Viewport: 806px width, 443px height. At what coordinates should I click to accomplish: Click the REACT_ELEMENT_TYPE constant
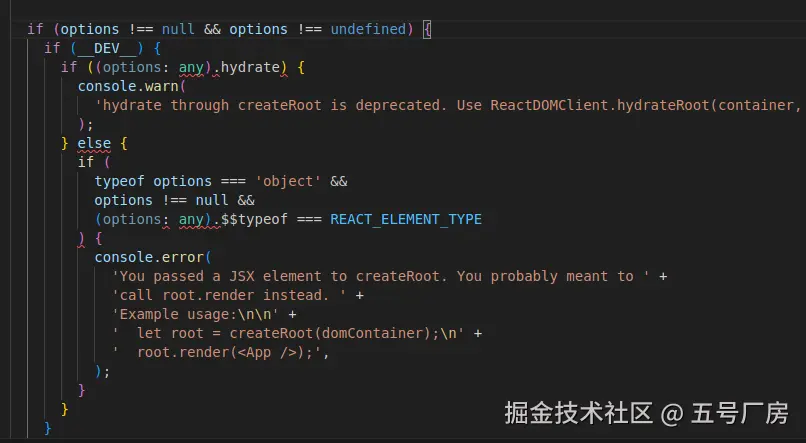(x=406, y=219)
